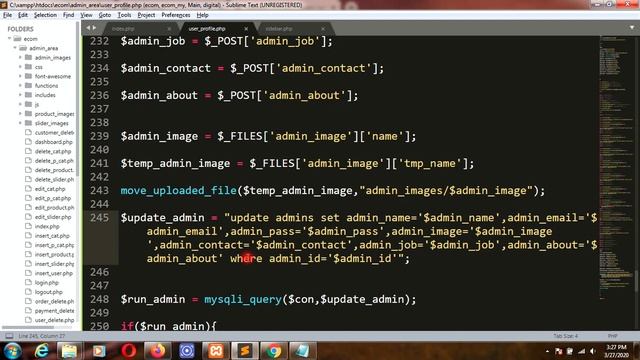
Task: Change PHP syntax in status bar
Action: pos(612,336)
